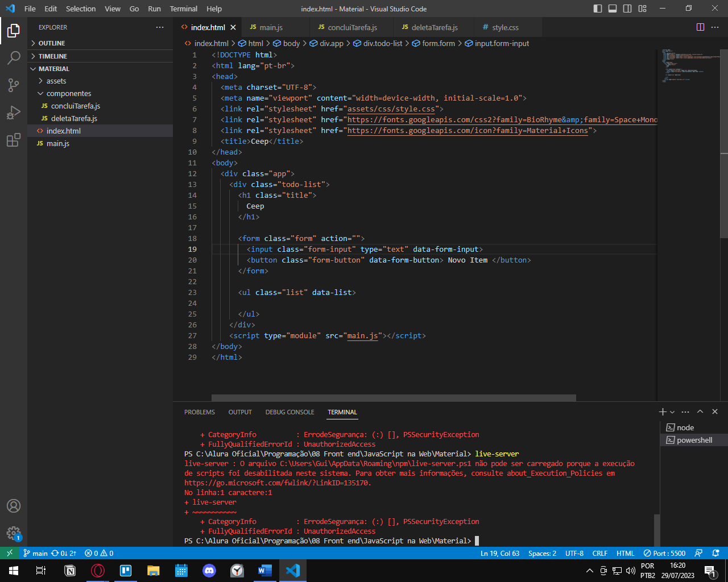Open the remote window status icon
Screen dimensions: 728x582
click(10, 553)
